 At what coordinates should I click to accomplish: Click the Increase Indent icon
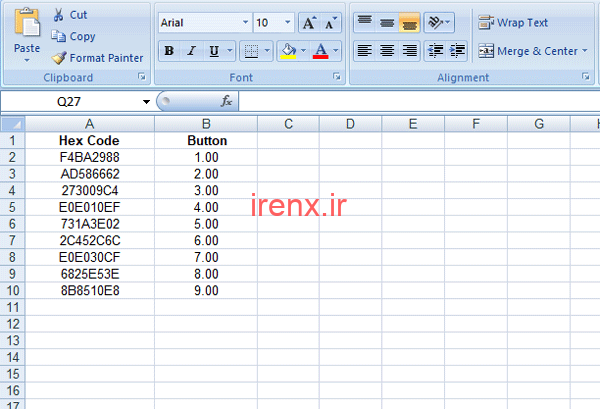tap(459, 50)
